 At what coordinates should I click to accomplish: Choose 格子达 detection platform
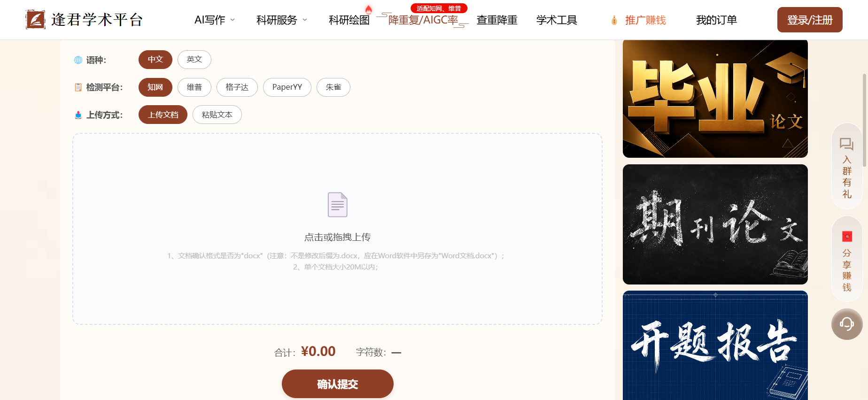237,87
